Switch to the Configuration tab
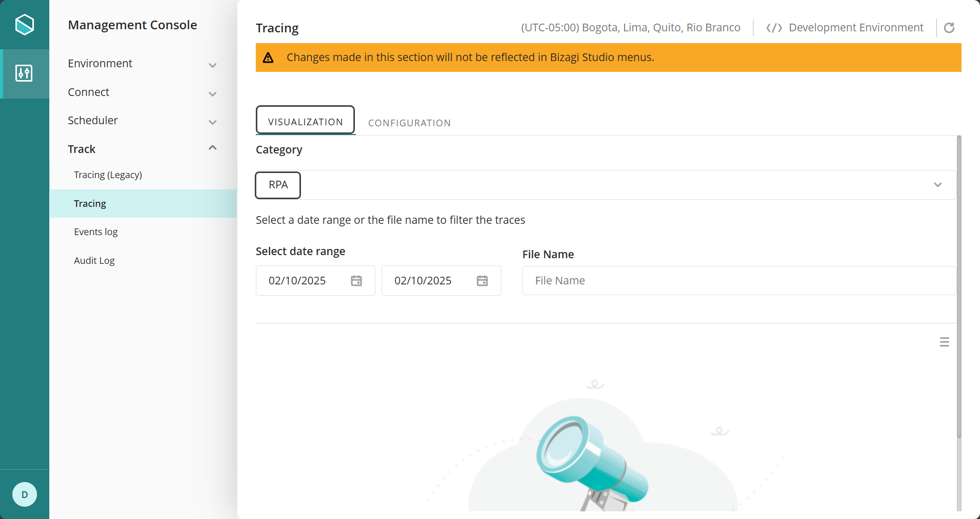Screen dimensions: 980x519 point(409,123)
